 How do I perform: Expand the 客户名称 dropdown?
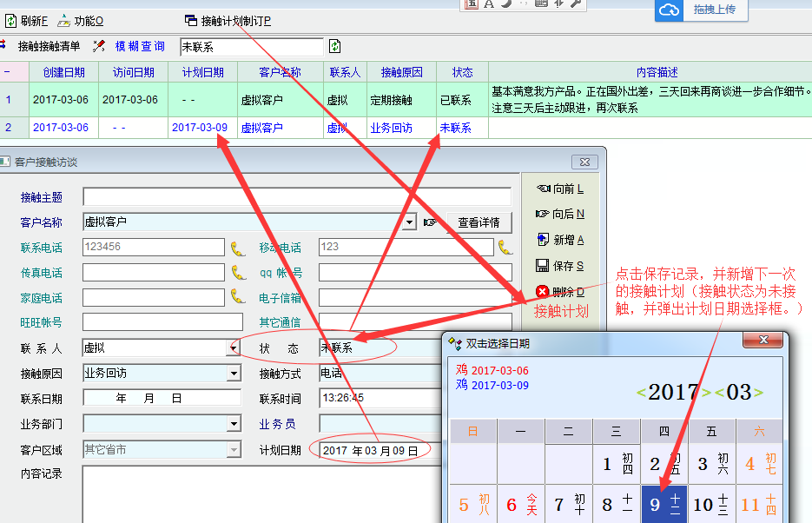click(410, 222)
